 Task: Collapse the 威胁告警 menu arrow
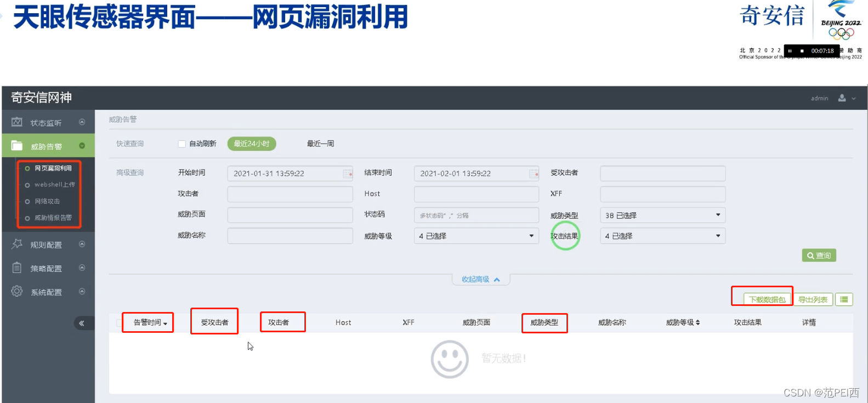point(82,146)
